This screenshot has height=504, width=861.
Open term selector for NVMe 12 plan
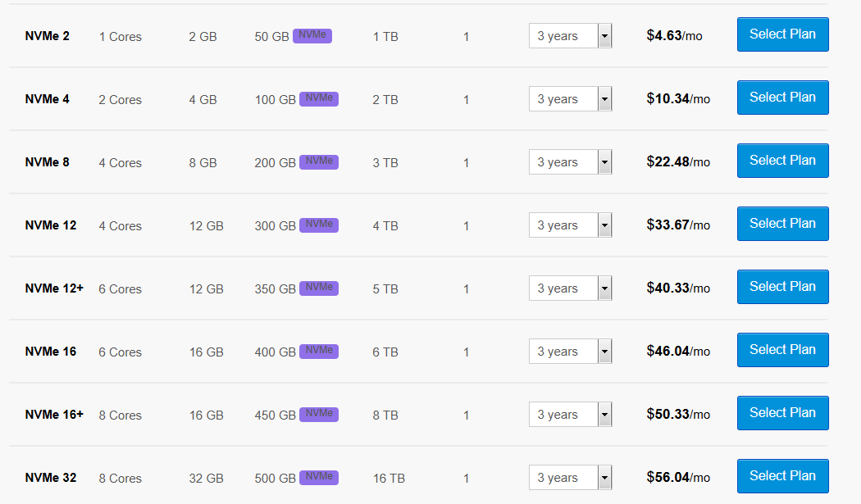[x=570, y=225]
